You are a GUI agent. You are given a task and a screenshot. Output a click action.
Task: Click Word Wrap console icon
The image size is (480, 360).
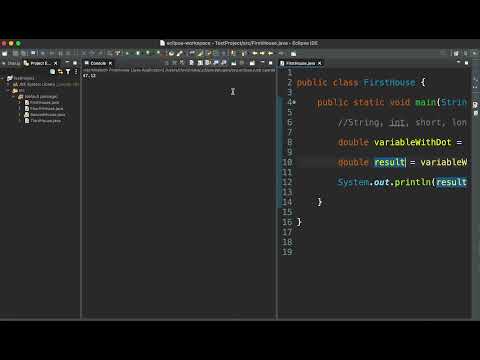[x=208, y=62]
